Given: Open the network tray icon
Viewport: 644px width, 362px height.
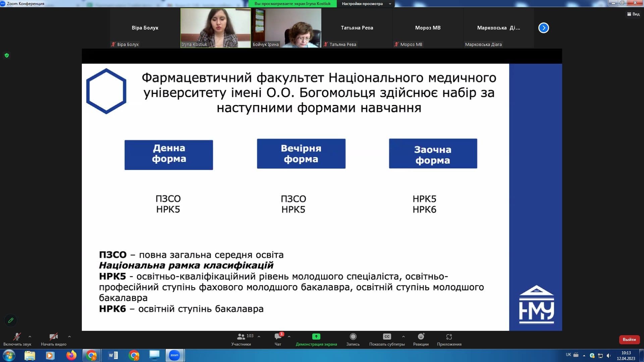Looking at the screenshot, I should pos(600,356).
